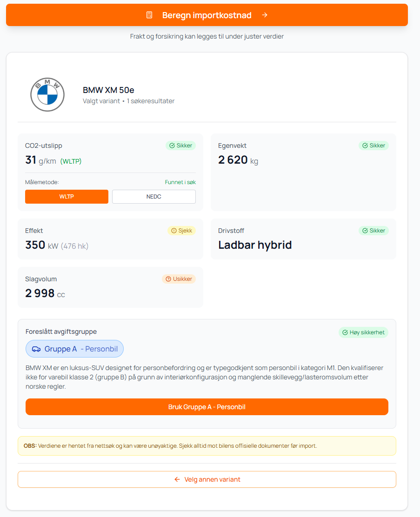420x517 pixels.
Task: Select WLTP measurement method
Action: click(67, 197)
